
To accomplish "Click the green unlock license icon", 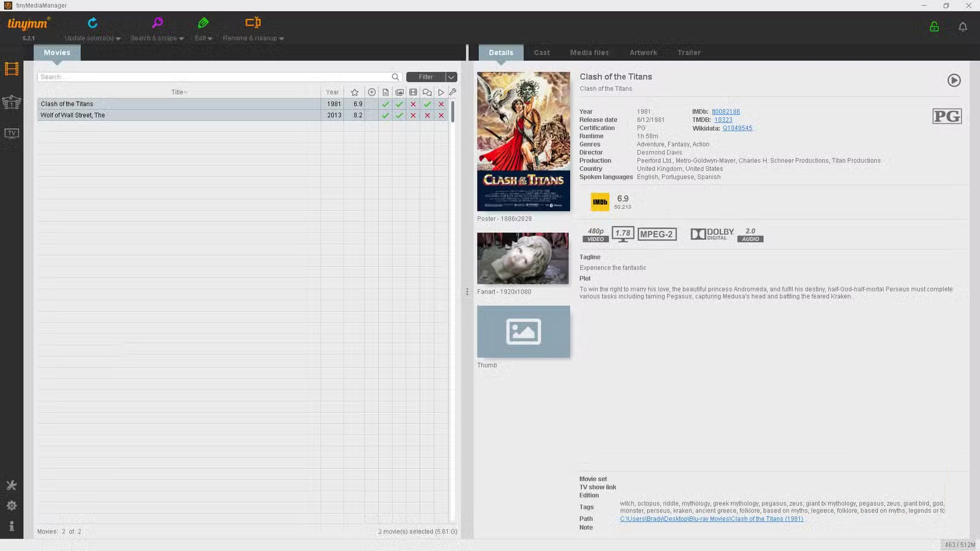I will [x=934, y=27].
